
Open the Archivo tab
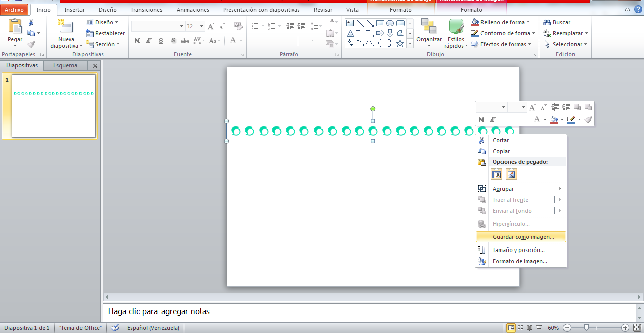(x=14, y=10)
